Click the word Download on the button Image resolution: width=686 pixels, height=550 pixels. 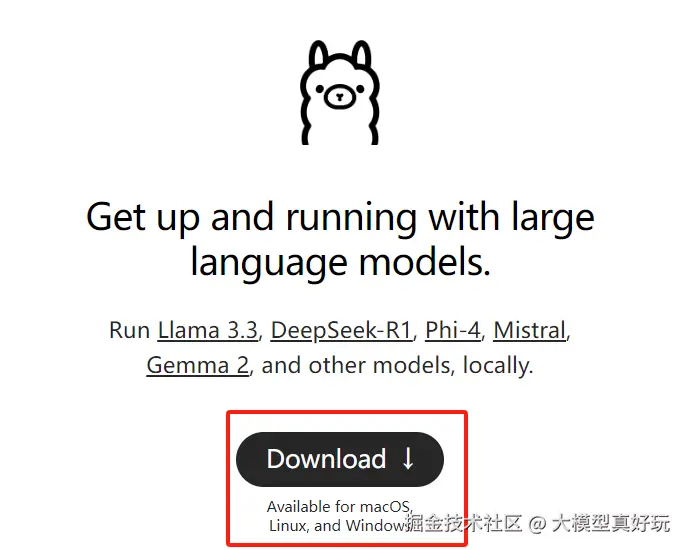click(326, 459)
